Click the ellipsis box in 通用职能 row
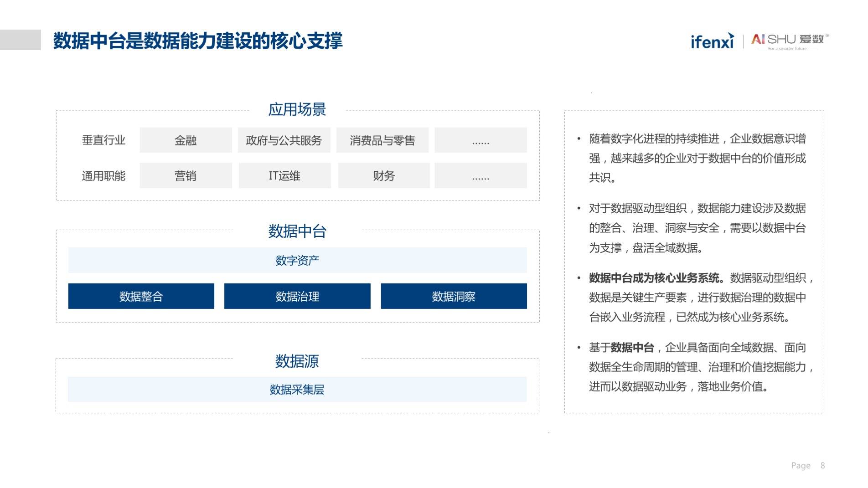The height and width of the screenshot is (488, 868). (480, 175)
